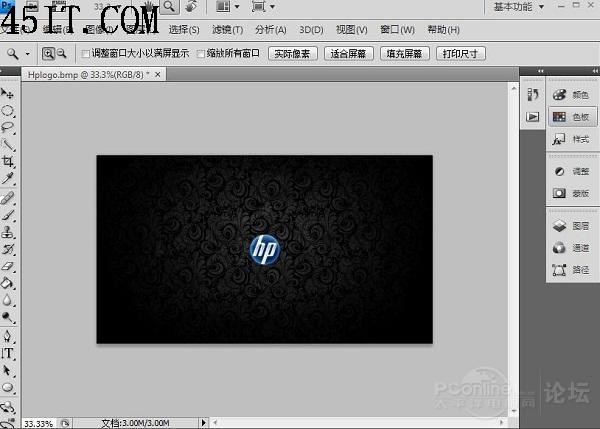Select the Elliptical Marquee tool
Viewport: 600px width, 429px height.
coord(7,111)
